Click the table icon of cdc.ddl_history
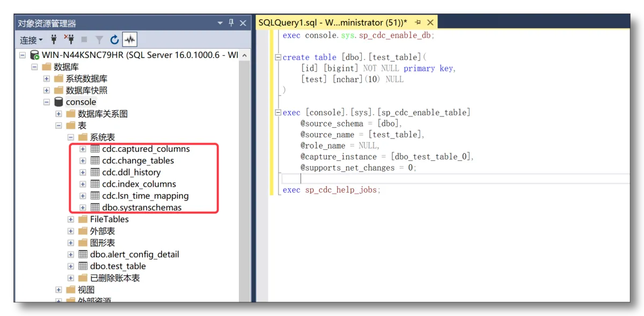Screen dimensions: 644x316 [x=95, y=172]
